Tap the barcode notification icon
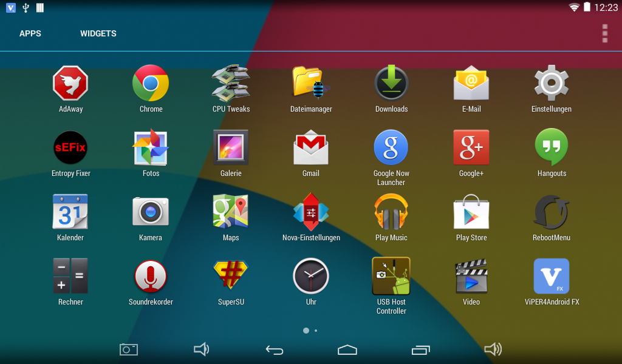 pyautogui.click(x=40, y=7)
